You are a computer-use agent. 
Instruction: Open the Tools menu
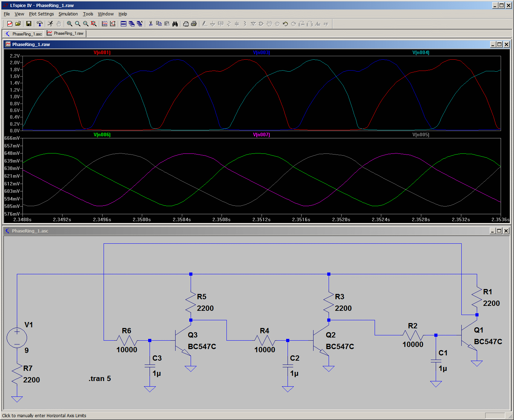pos(88,14)
